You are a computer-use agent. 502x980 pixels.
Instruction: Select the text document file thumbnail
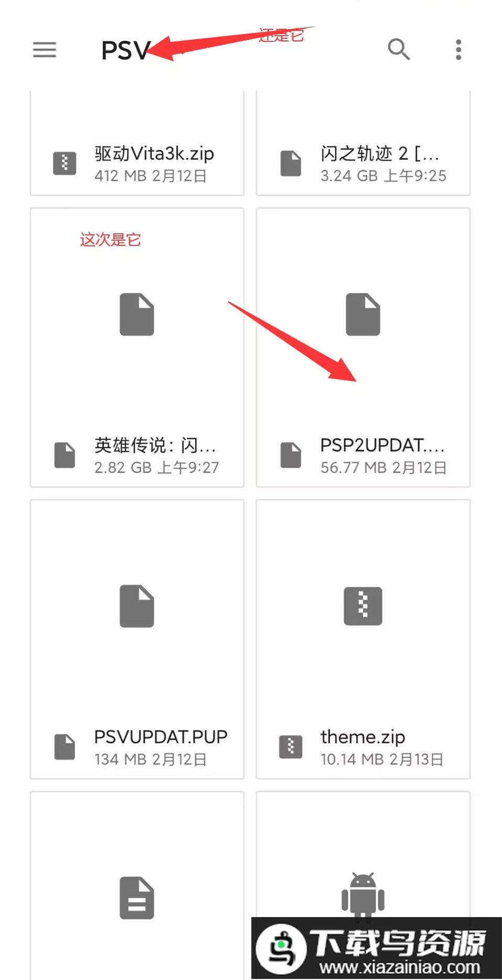[137, 898]
